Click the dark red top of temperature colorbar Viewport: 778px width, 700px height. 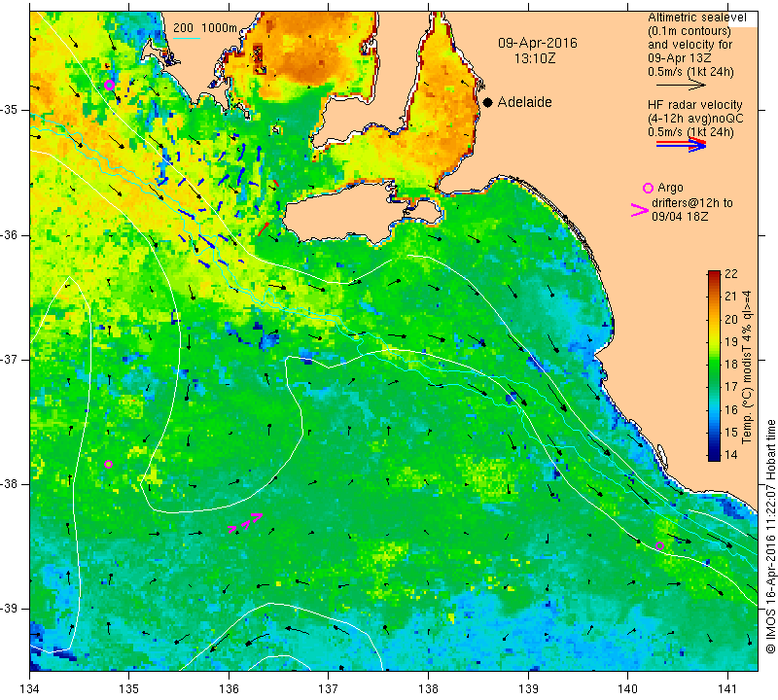714,274
